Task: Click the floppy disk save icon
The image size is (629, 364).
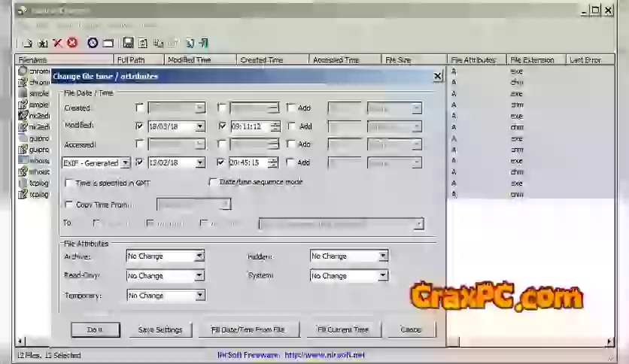Action: [x=128, y=43]
